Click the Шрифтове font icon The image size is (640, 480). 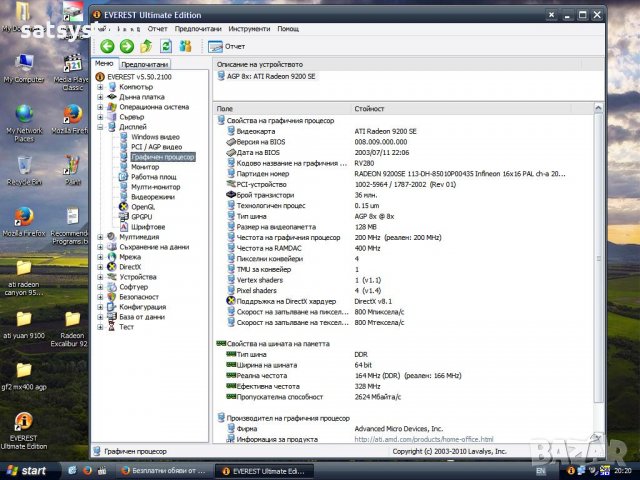(x=124, y=227)
